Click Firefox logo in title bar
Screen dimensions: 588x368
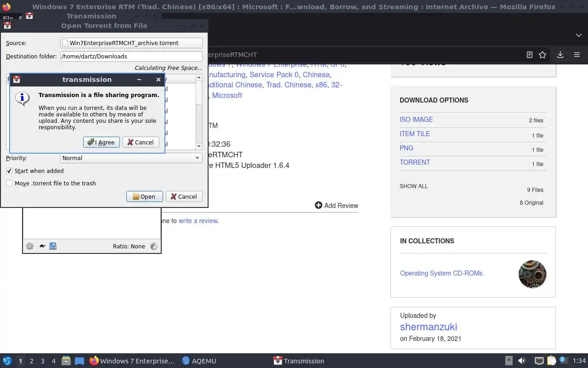coord(6,7)
